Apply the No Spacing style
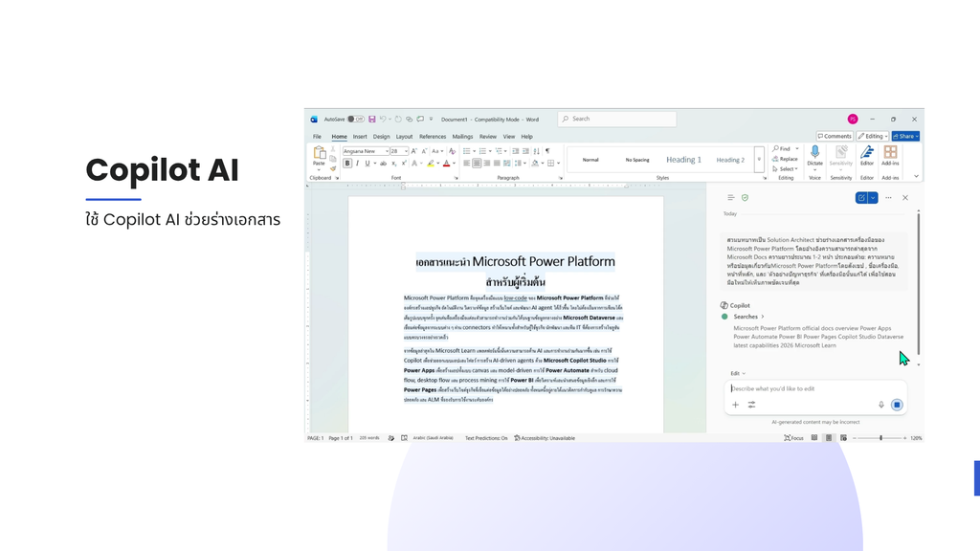Viewport: 980px width, 551px height. [636, 160]
